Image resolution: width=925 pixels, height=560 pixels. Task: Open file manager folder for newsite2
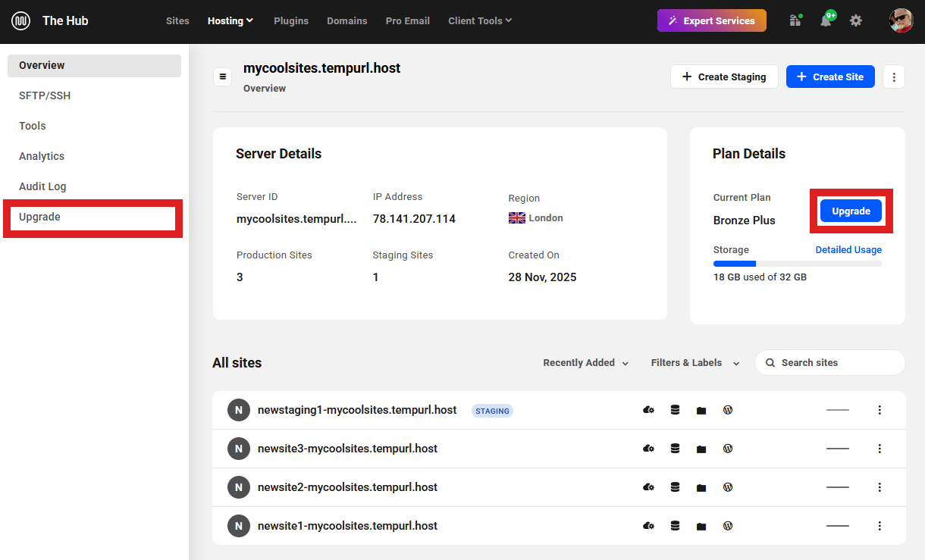pos(701,487)
